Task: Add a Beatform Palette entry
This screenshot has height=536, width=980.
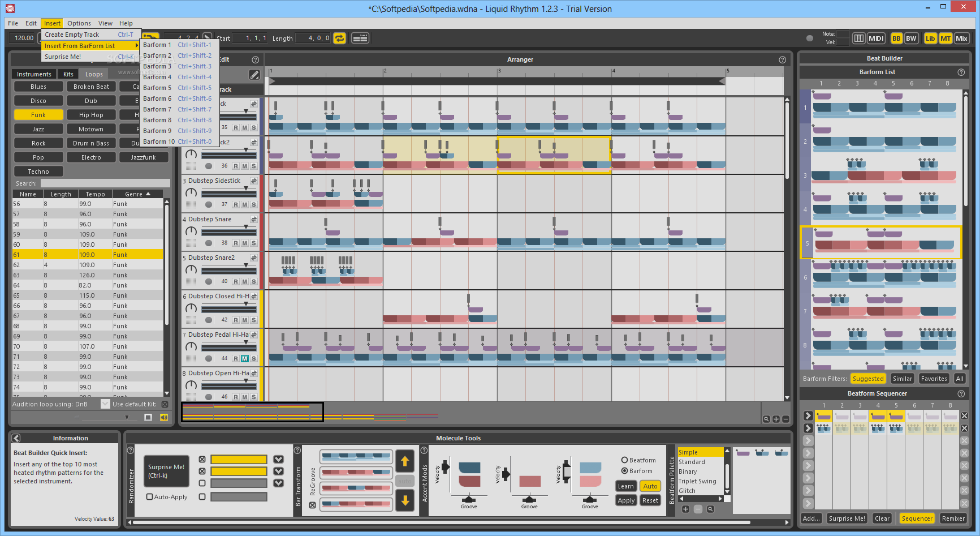Action: pyautogui.click(x=685, y=509)
